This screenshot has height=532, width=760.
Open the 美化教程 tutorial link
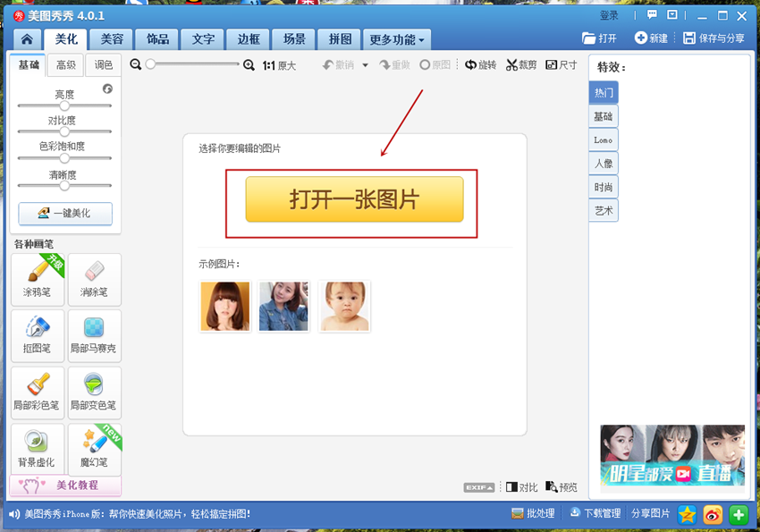coord(65,485)
